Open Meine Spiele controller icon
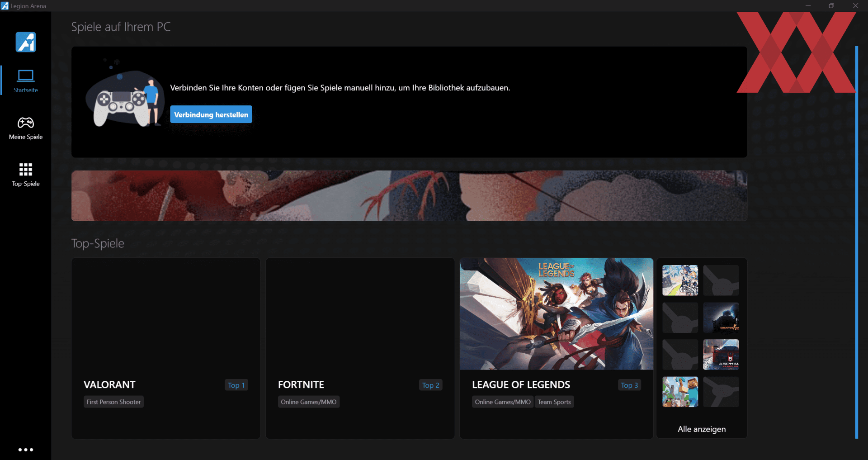Image resolution: width=868 pixels, height=460 pixels. coord(26,123)
